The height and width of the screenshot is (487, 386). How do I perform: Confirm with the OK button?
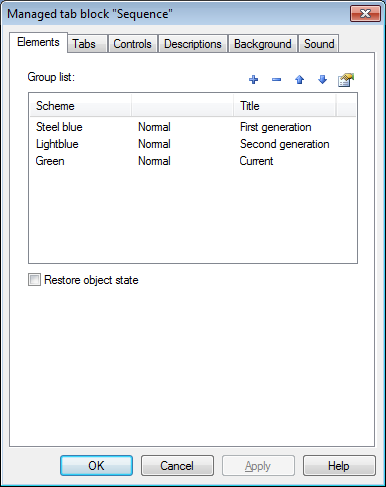coord(96,466)
